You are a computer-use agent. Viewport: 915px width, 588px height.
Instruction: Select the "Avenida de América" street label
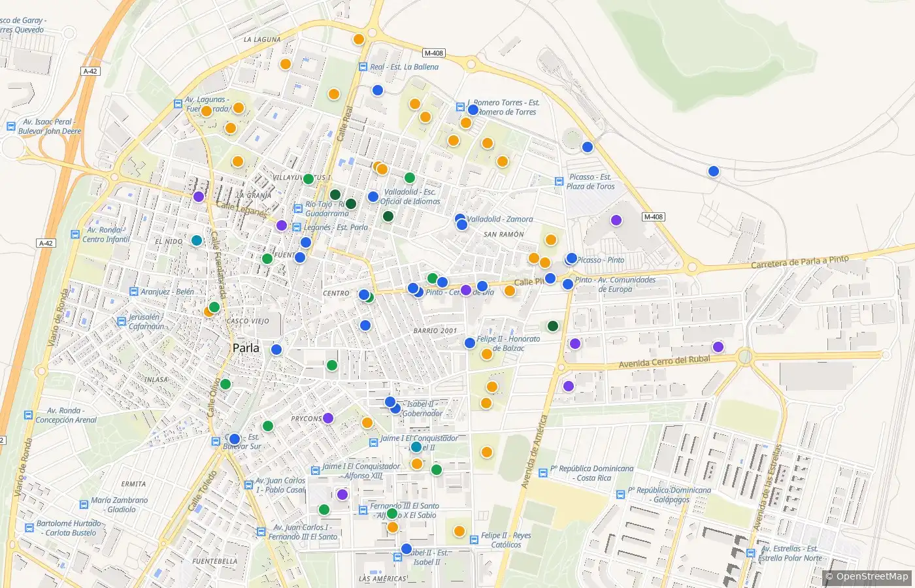point(534,451)
